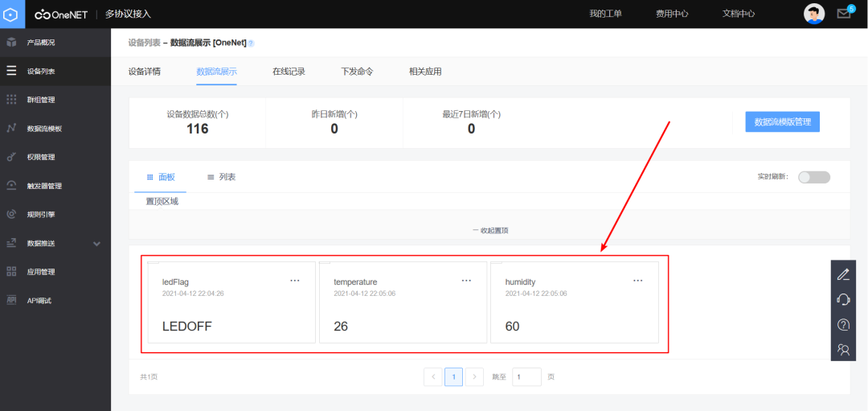Click the 数据流模板 chart icon
Viewport: 868px width, 411px height.
[11, 129]
